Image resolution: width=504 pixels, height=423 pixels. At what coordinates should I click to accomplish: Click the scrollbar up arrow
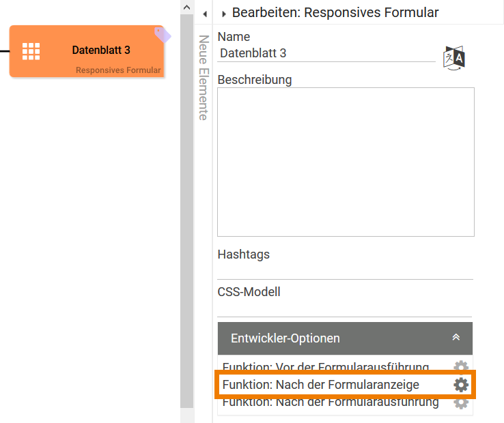pos(186,6)
